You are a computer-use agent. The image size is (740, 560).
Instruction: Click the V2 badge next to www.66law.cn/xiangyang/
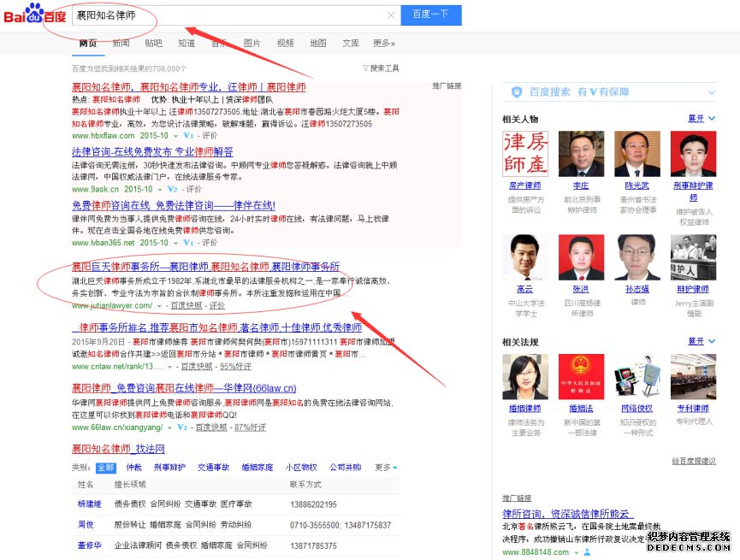coord(182,427)
